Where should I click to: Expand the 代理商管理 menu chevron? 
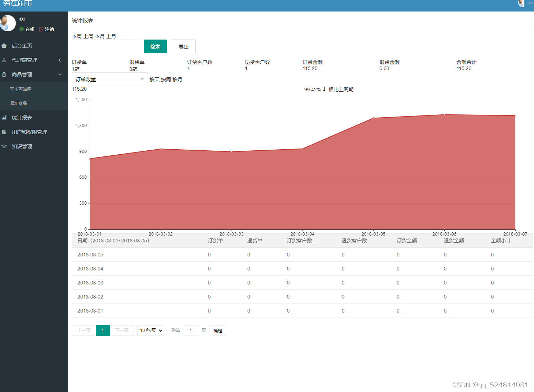(60, 60)
